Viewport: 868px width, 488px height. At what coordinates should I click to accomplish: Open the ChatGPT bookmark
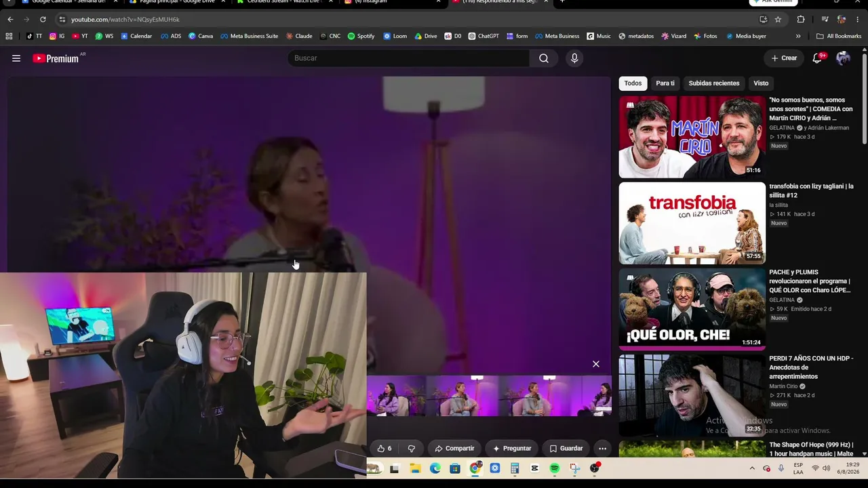484,36
